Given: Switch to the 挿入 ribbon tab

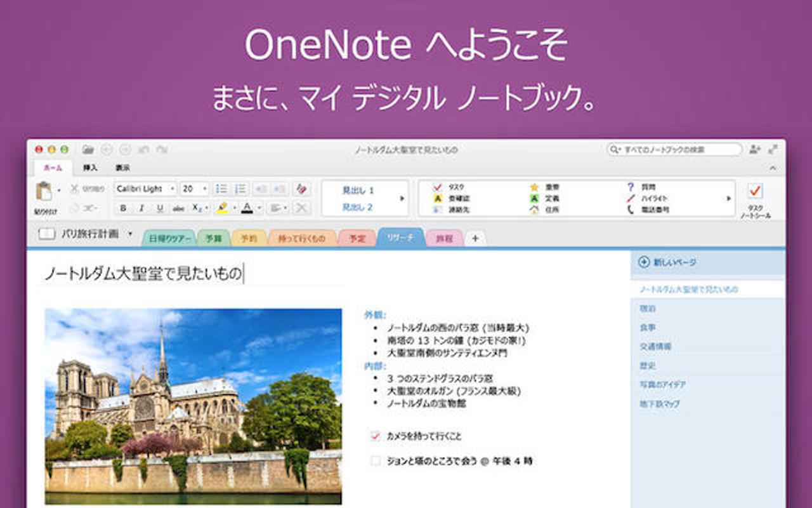Looking at the screenshot, I should 90,168.
